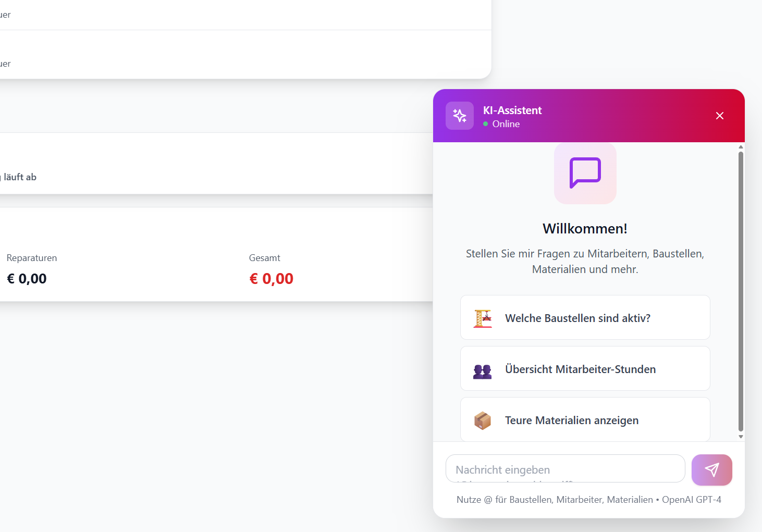This screenshot has width=762, height=532.
Task: Click the "KI-Assistent" title text
Action: click(x=512, y=110)
